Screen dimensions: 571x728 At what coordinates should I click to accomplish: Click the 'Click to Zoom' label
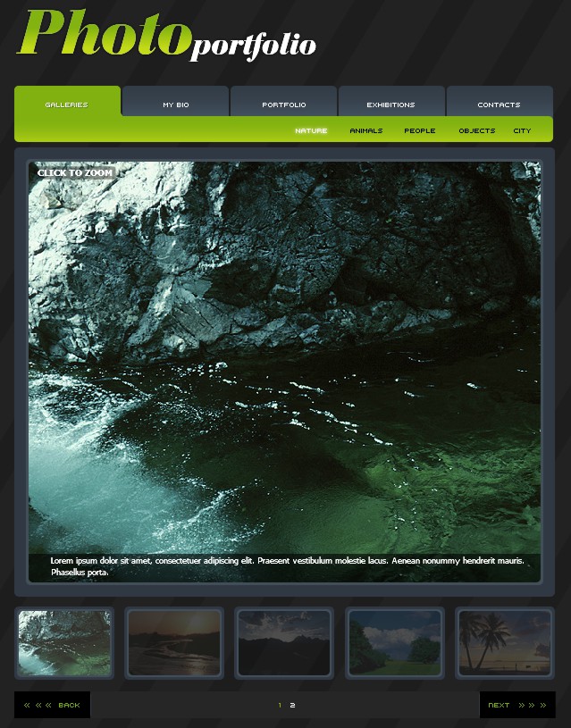tap(75, 172)
